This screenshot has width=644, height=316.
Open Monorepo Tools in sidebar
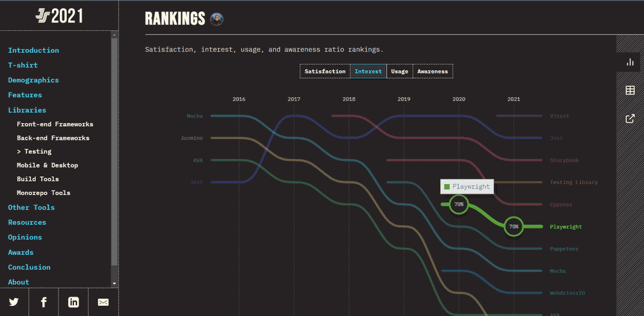[x=44, y=193]
